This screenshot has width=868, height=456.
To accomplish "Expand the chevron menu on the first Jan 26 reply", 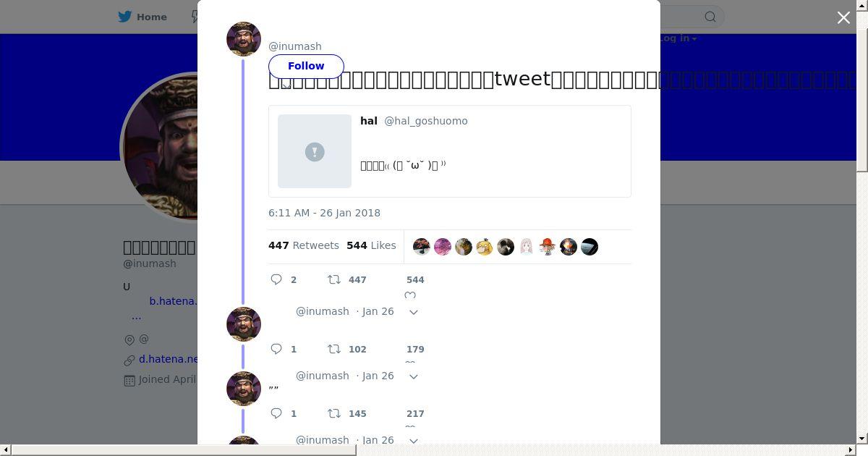I will pyautogui.click(x=414, y=312).
